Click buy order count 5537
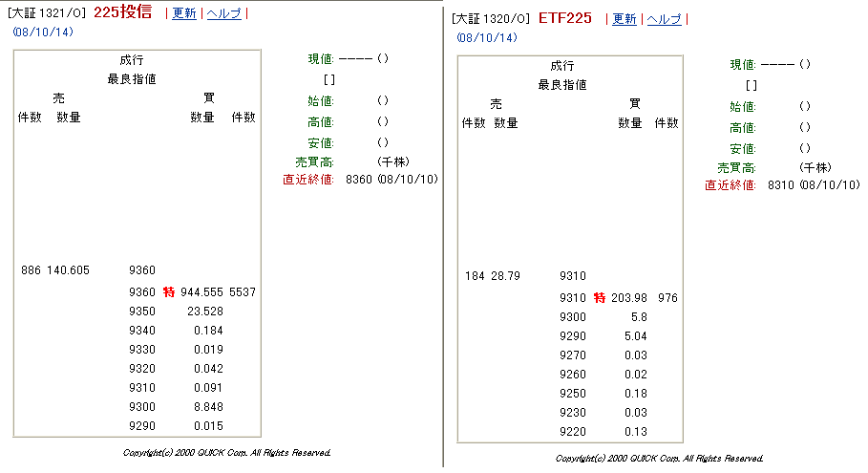868x473 pixels. 243,291
